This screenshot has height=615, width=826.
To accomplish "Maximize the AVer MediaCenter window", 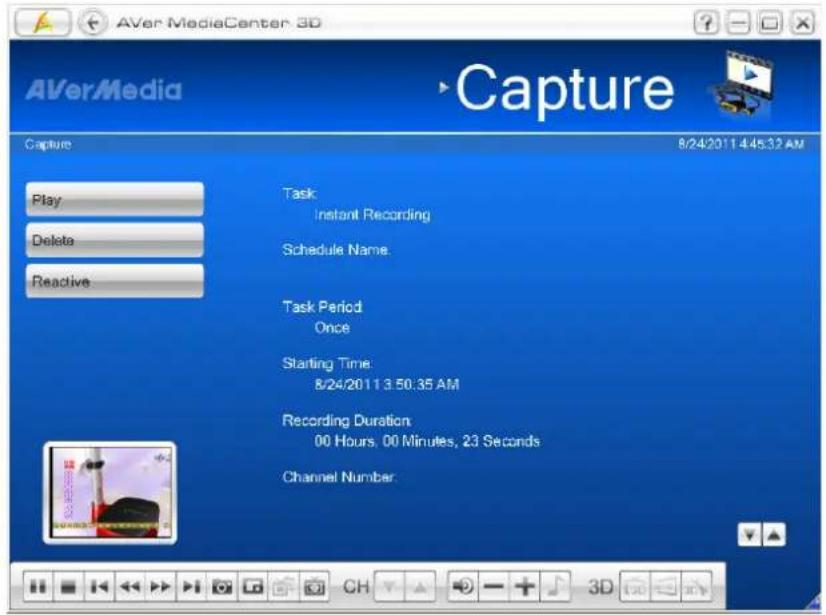I will (770, 23).
